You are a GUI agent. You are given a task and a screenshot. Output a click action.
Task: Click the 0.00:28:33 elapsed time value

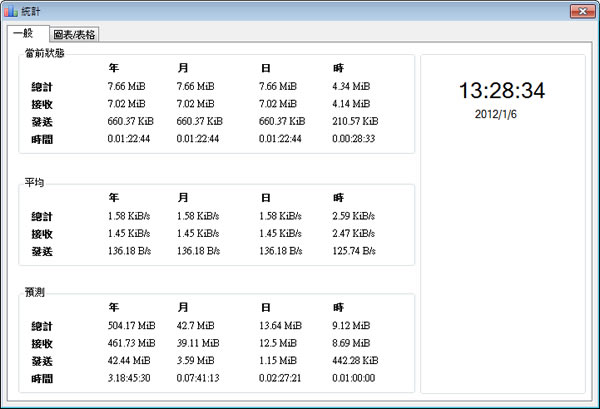point(354,139)
